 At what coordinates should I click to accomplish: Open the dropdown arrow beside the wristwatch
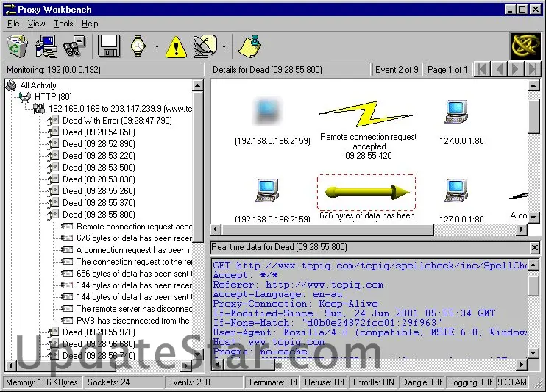tap(157, 46)
